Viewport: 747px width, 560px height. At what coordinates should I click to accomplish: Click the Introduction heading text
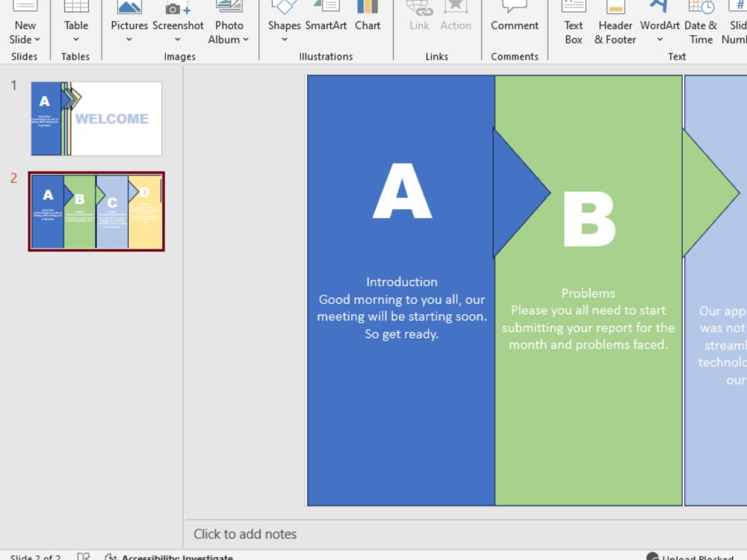(402, 282)
